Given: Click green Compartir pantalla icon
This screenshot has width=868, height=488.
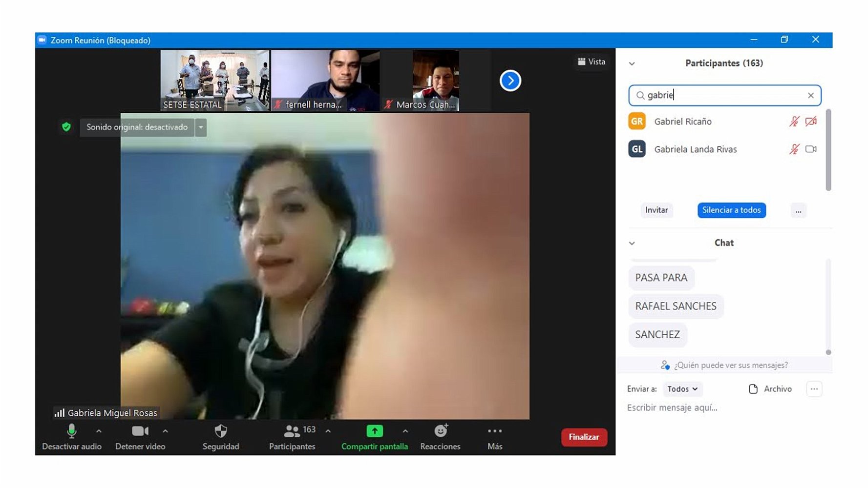Looking at the screenshot, I should [x=375, y=431].
